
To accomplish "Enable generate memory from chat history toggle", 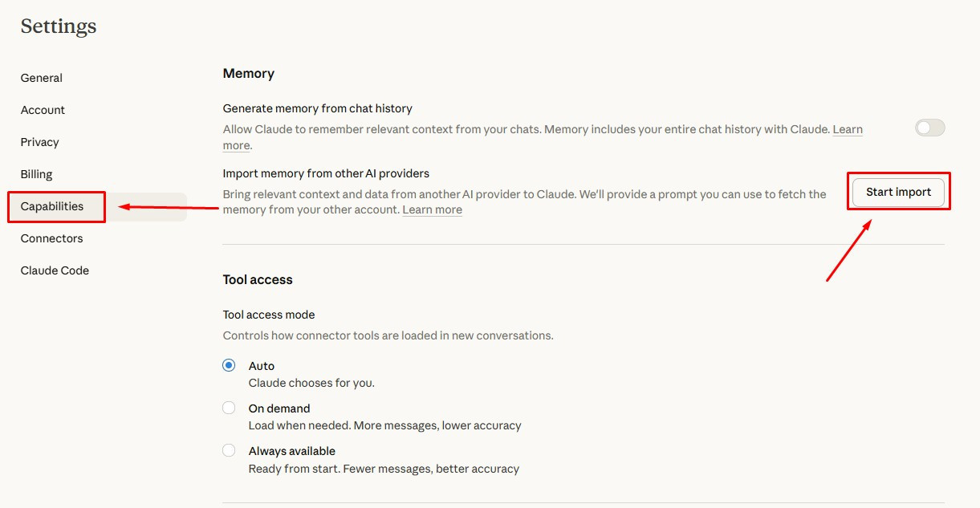I will [930, 128].
